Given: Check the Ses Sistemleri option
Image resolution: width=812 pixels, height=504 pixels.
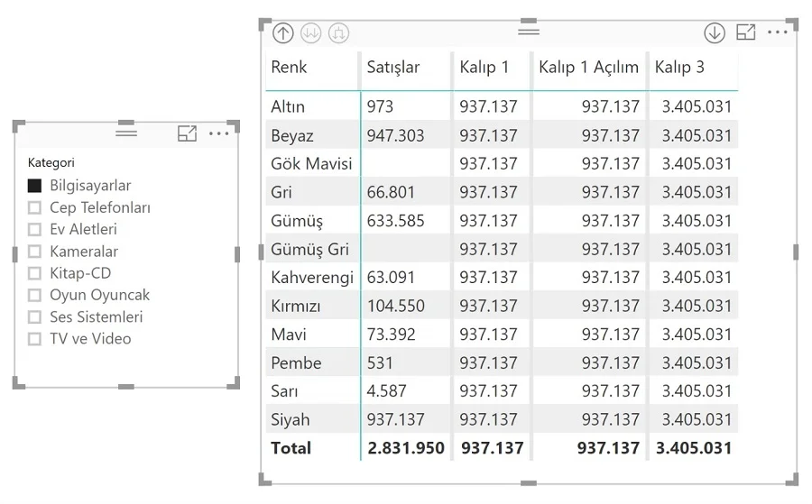Looking at the screenshot, I should pyautogui.click(x=35, y=317).
